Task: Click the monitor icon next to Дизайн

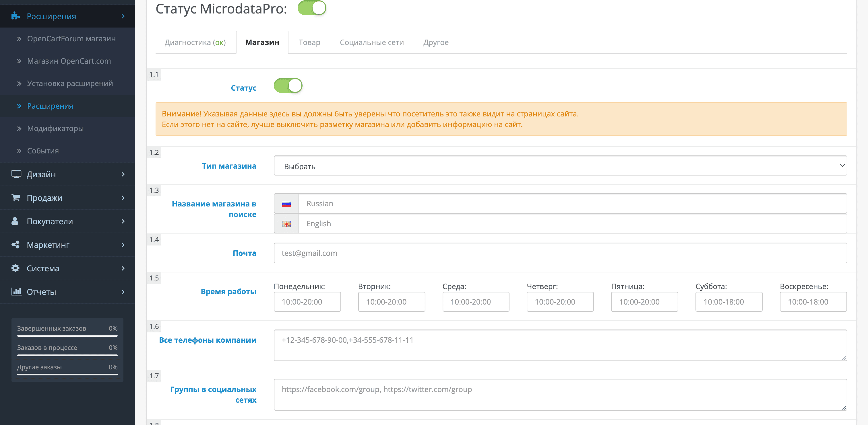Action: coord(16,174)
